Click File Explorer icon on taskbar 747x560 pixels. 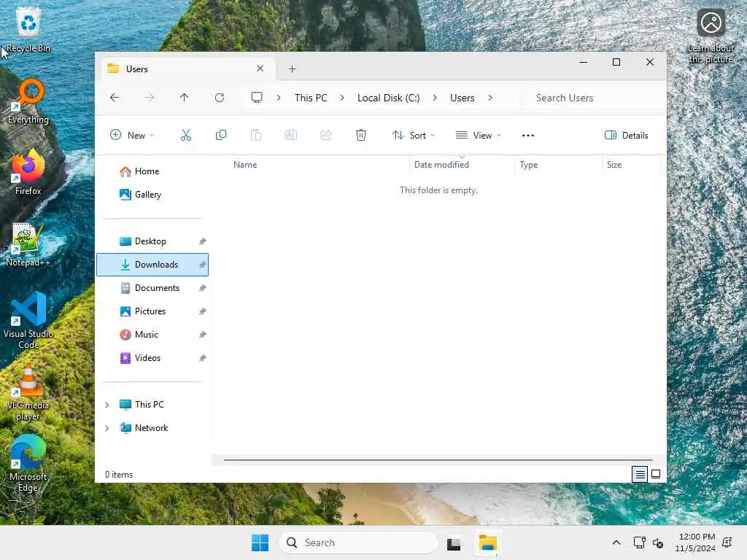(x=488, y=542)
